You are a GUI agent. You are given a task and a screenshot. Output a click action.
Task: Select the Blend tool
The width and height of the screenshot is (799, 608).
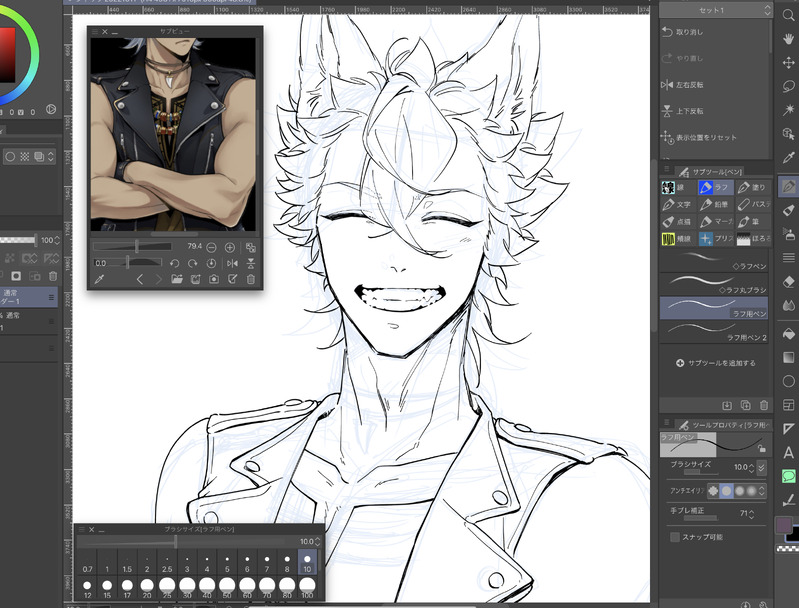click(788, 305)
